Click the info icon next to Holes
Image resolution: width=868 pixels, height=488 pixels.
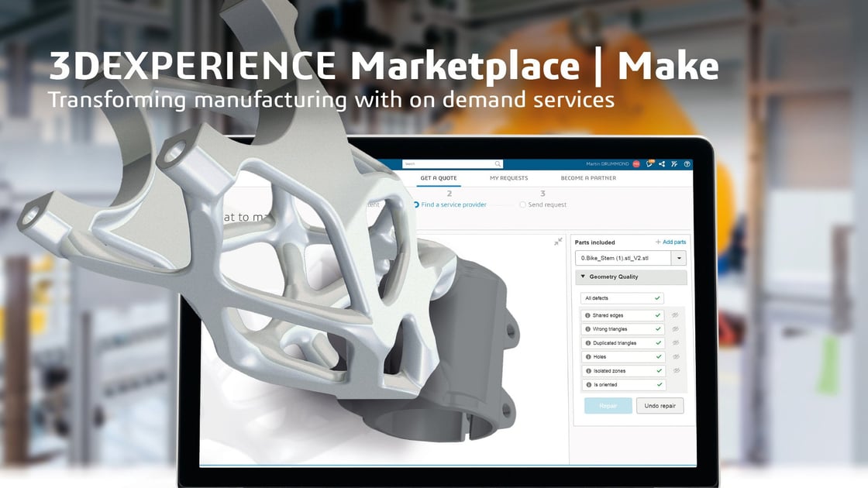coord(587,357)
